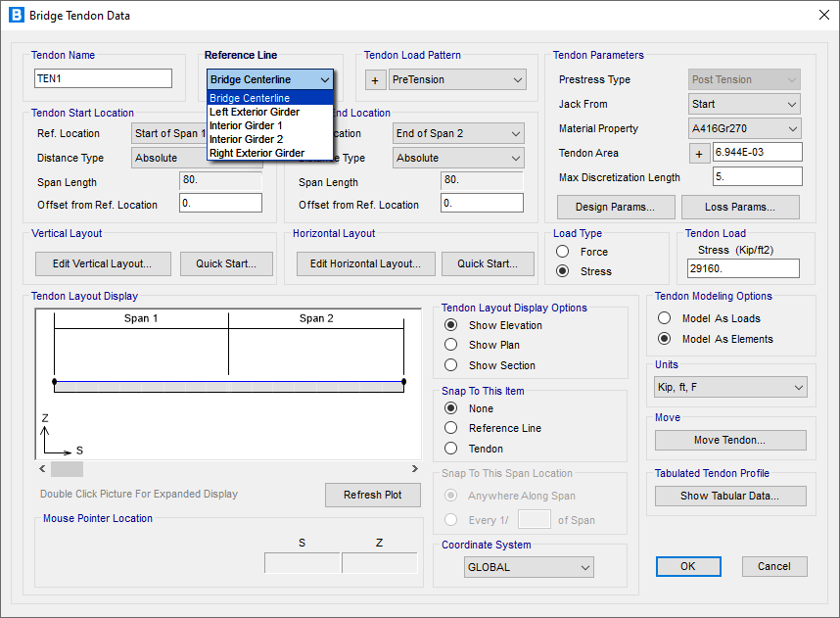840x618 pixels.
Task: Click the Tendon Name input field
Action: coord(103,78)
